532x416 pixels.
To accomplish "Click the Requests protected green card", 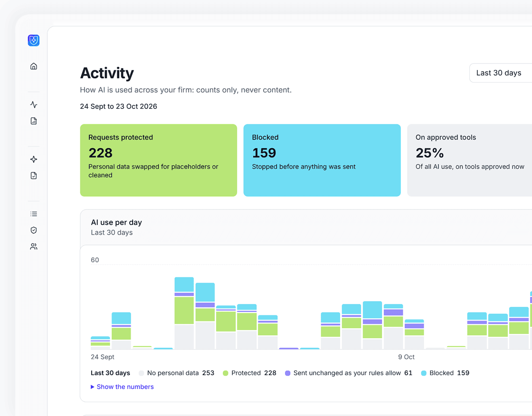I will coord(159,160).
